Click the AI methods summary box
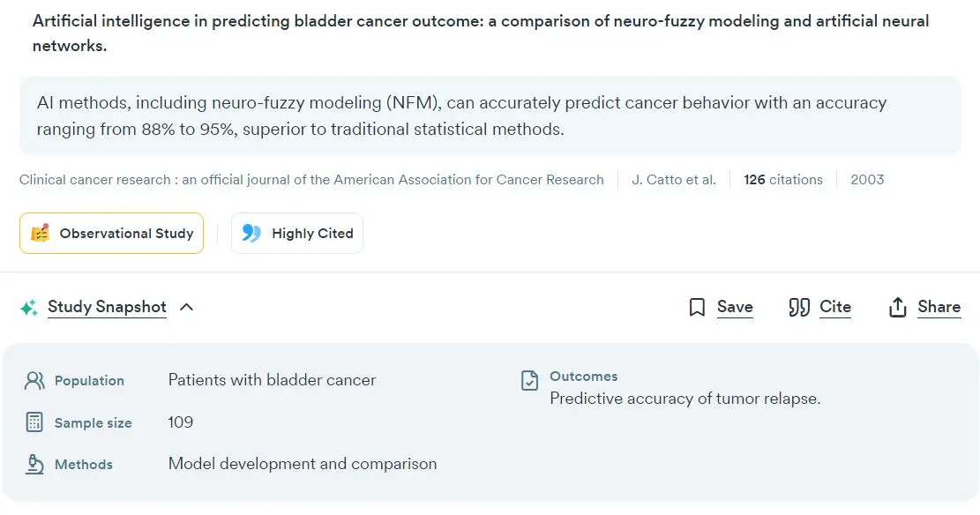The image size is (980, 515). pos(490,116)
